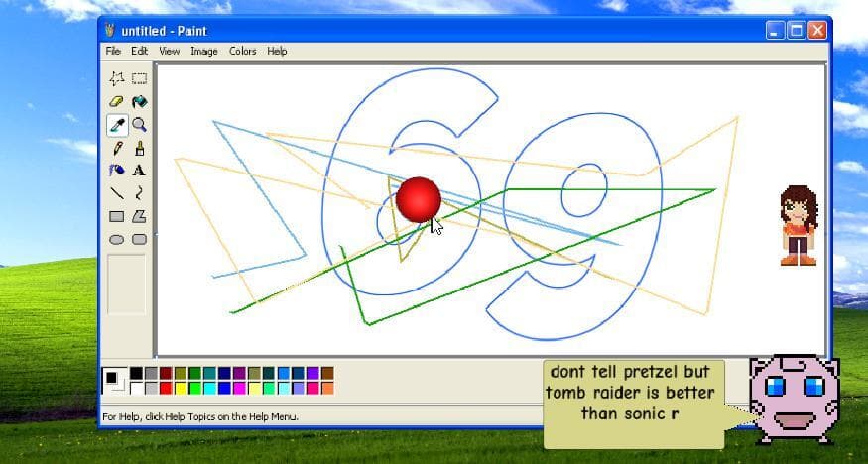The width and height of the screenshot is (868, 464).
Task: Pick the Curve tool
Action: coord(140,193)
